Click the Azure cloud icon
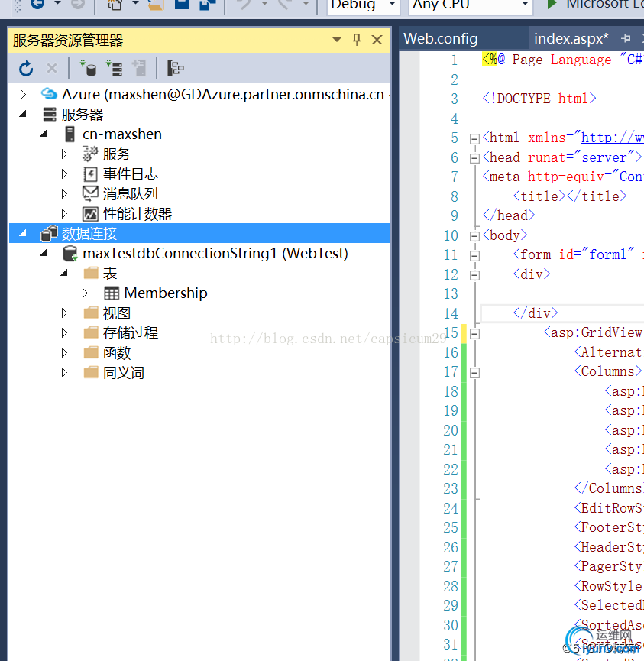 [x=49, y=93]
